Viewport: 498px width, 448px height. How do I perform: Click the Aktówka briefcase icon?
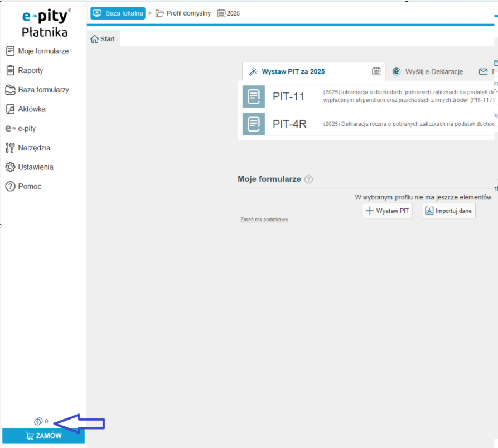10,109
